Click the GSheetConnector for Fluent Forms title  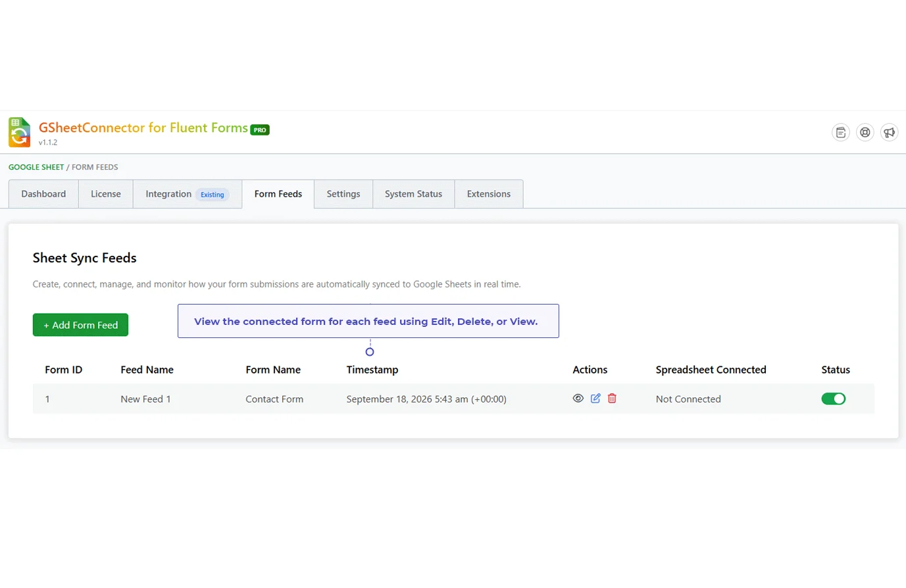click(143, 128)
